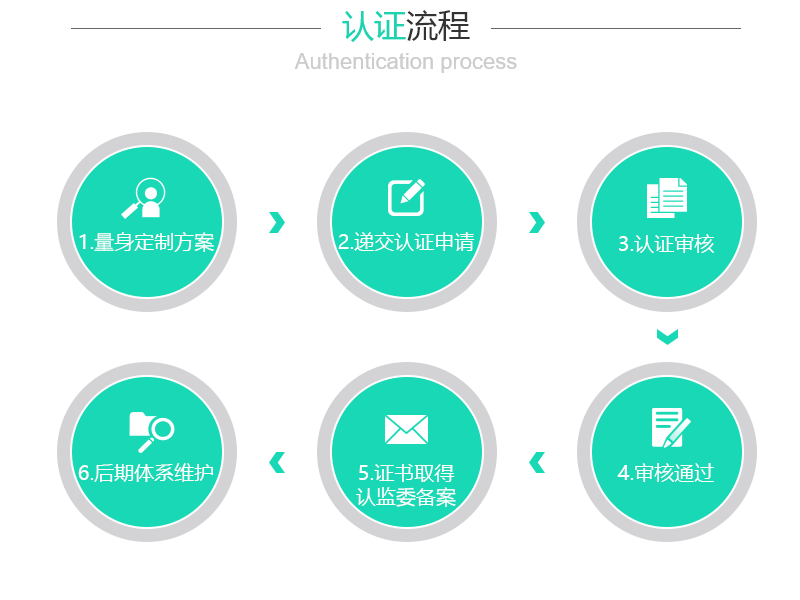Viewport: 800px width, 600px height.
Task: Click the 6.后期体系维护 label
Action: [x=146, y=473]
